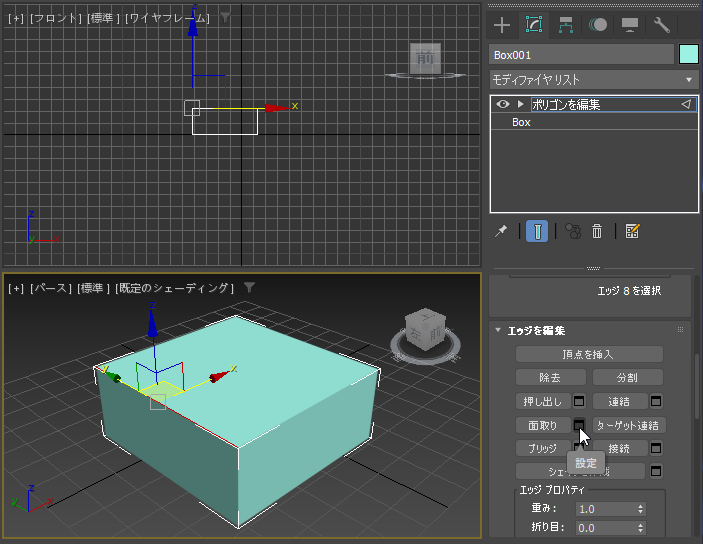The width and height of the screenshot is (703, 544).
Task: Open 面取り settings box icon
Action: pyautogui.click(x=579, y=424)
